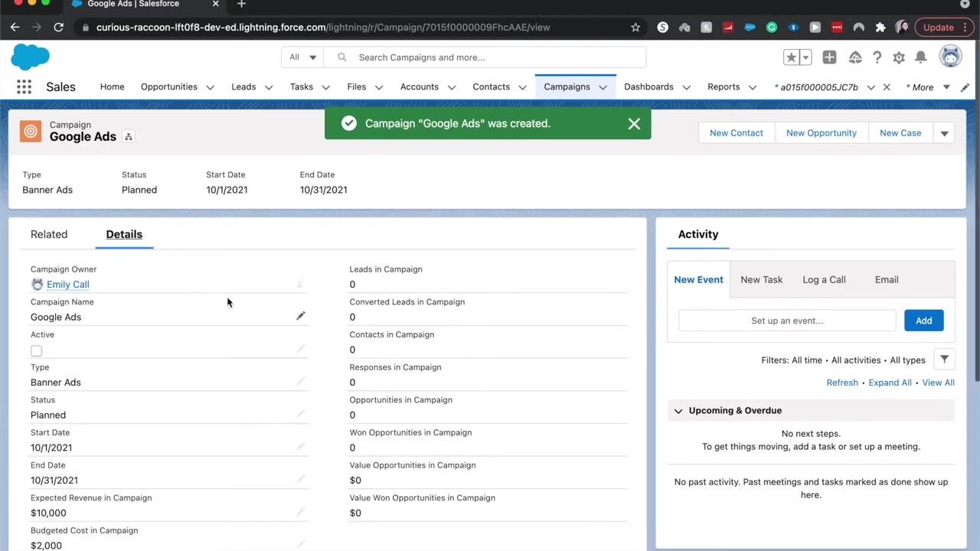Bookmark this page with the star icon
This screenshot has height=551, width=980.
click(x=635, y=28)
